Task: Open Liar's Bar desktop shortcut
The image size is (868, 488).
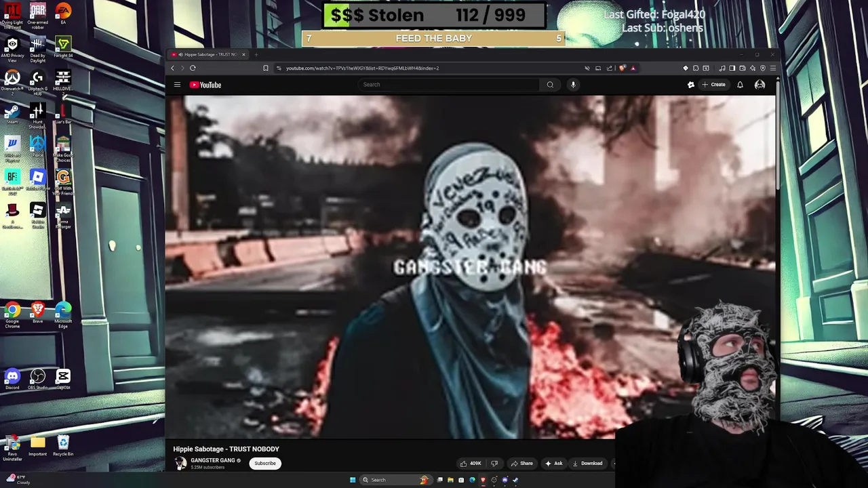Action: [x=63, y=113]
